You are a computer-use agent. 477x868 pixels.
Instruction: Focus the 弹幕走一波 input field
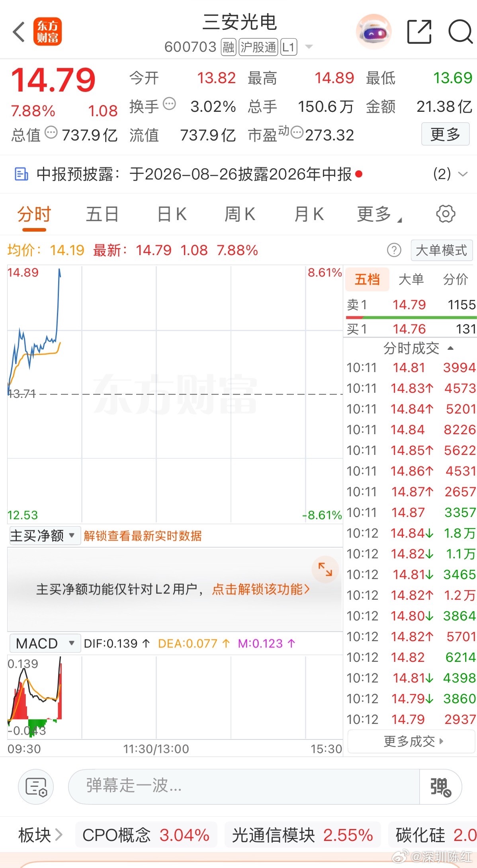tap(244, 786)
